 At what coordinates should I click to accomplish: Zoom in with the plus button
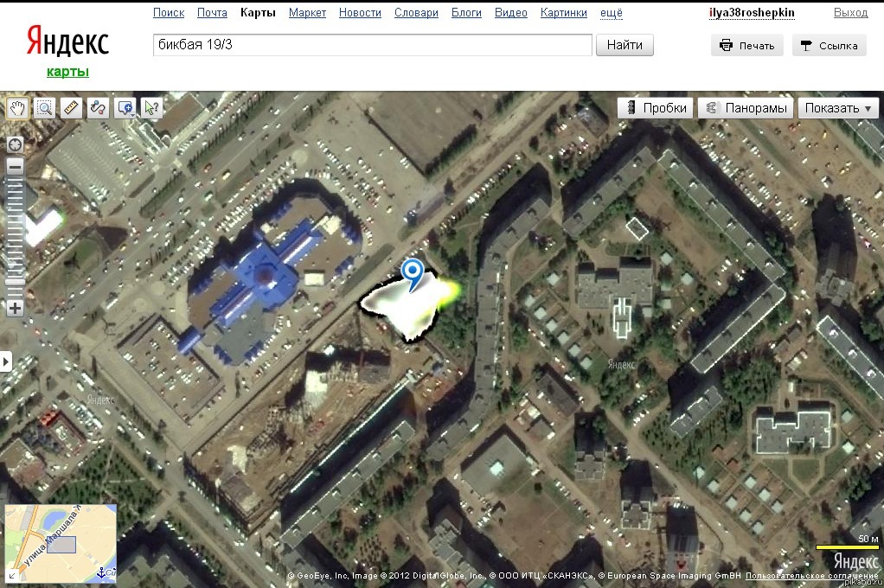coord(15,308)
